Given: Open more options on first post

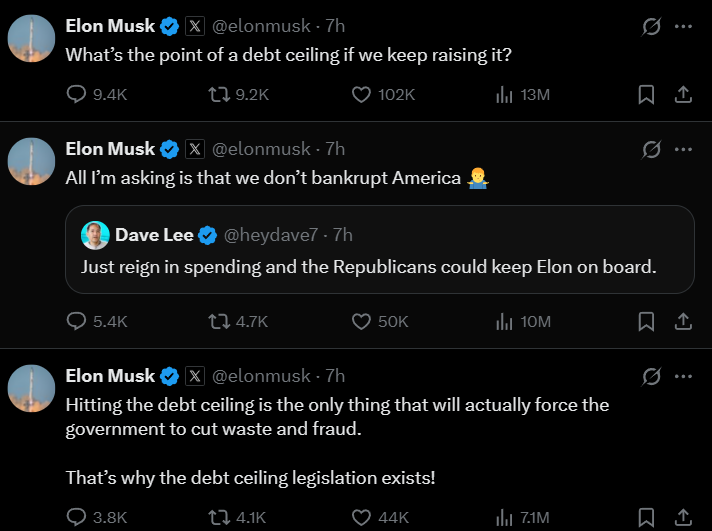Looking at the screenshot, I should click(684, 26).
